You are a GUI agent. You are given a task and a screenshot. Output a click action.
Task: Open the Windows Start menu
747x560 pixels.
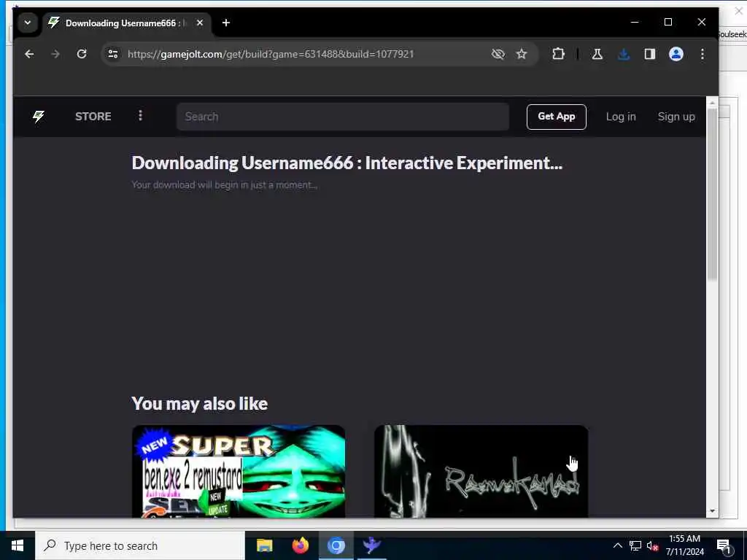18,545
